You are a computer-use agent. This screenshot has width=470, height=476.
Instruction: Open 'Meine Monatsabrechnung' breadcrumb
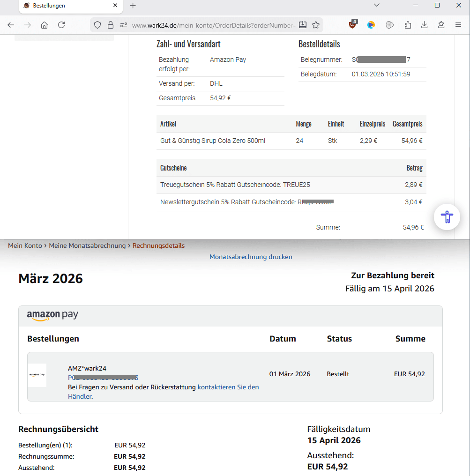click(x=88, y=245)
